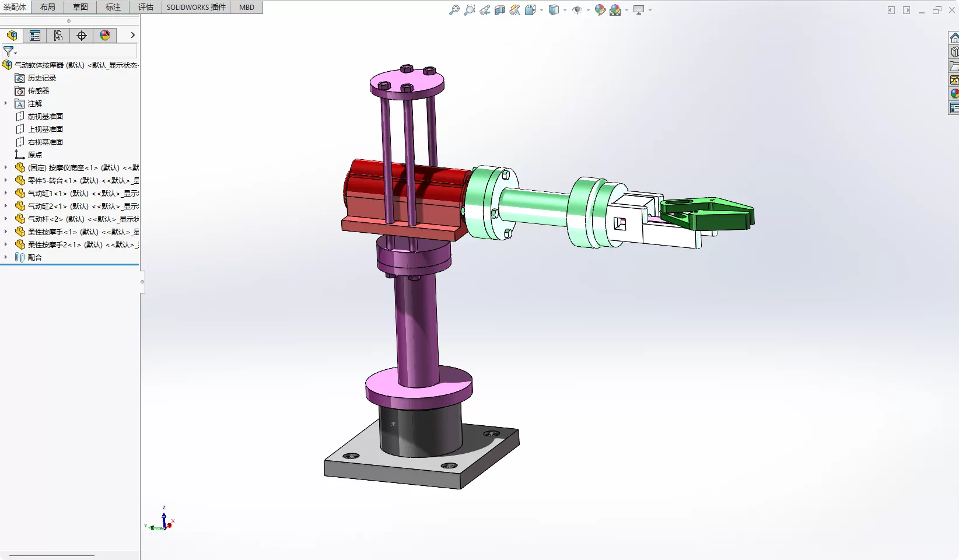The image size is (959, 560).
Task: Click the Zoom to Fit icon
Action: pyautogui.click(x=454, y=10)
